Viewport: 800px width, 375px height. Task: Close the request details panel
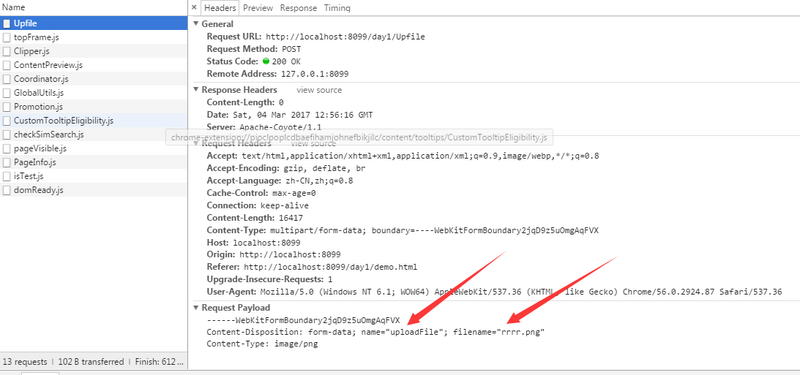pos(194,8)
